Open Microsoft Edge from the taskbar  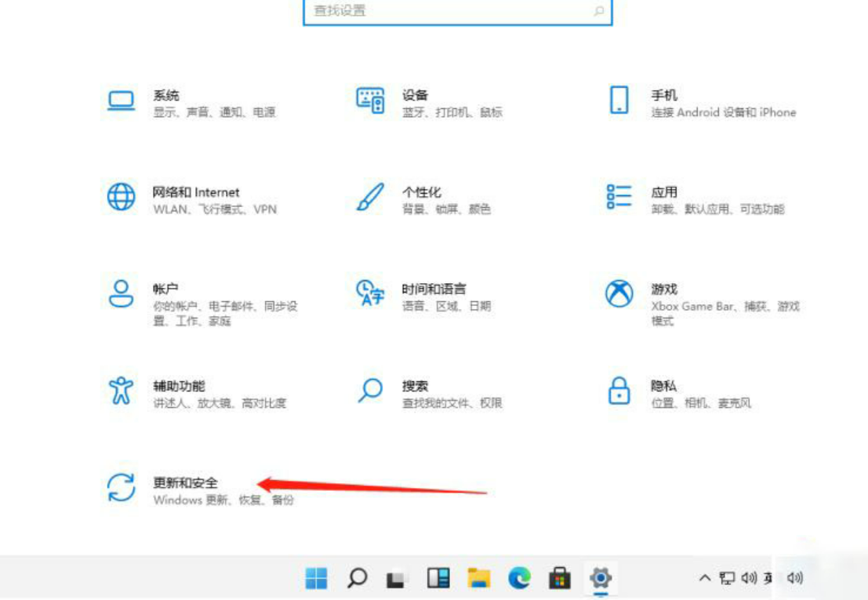point(519,579)
